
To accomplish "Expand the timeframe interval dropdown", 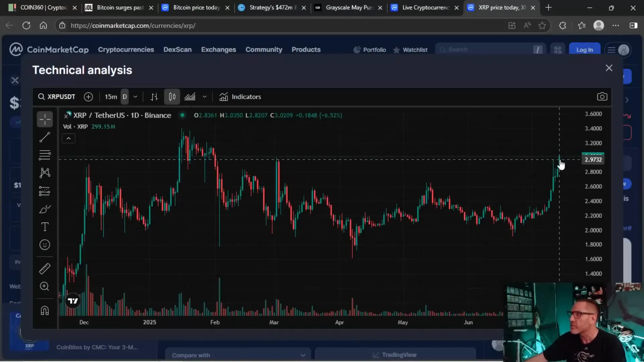I will (x=136, y=97).
